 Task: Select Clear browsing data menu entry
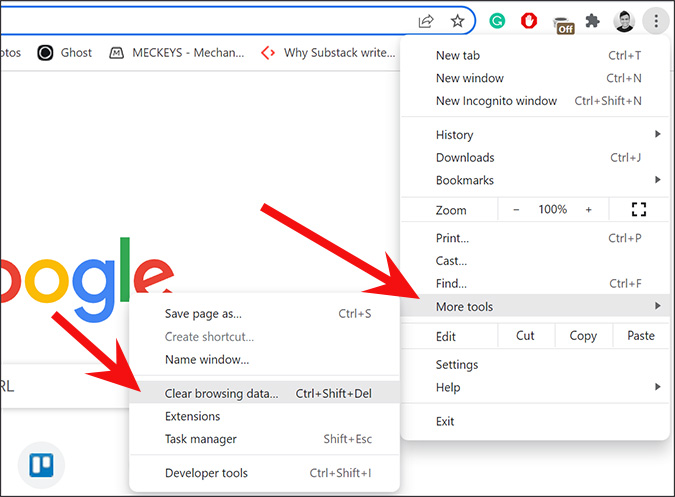pyautogui.click(x=264, y=393)
